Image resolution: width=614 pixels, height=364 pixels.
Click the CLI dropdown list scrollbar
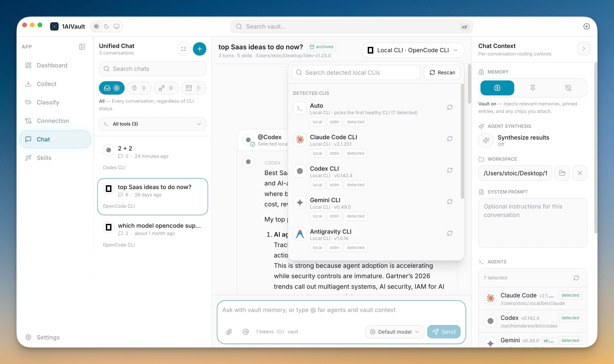462,141
